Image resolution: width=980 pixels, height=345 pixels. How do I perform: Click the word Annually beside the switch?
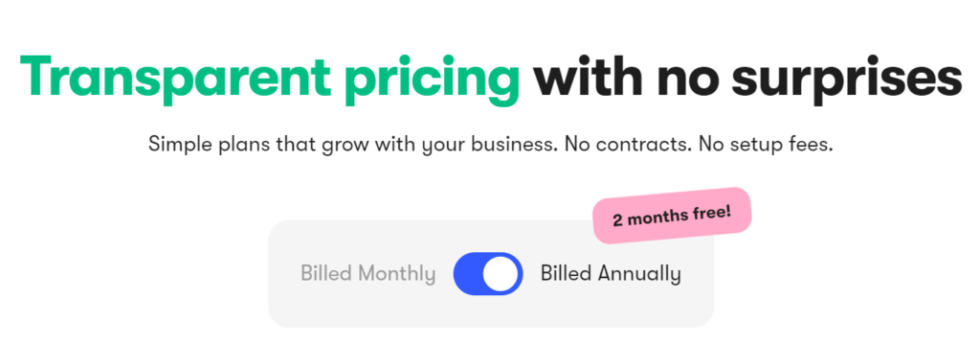640,274
